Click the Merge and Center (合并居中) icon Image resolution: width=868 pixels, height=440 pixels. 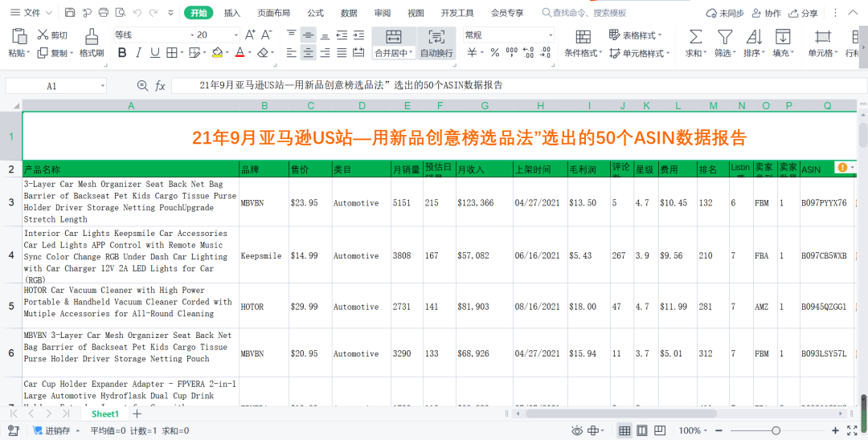pyautogui.click(x=393, y=37)
